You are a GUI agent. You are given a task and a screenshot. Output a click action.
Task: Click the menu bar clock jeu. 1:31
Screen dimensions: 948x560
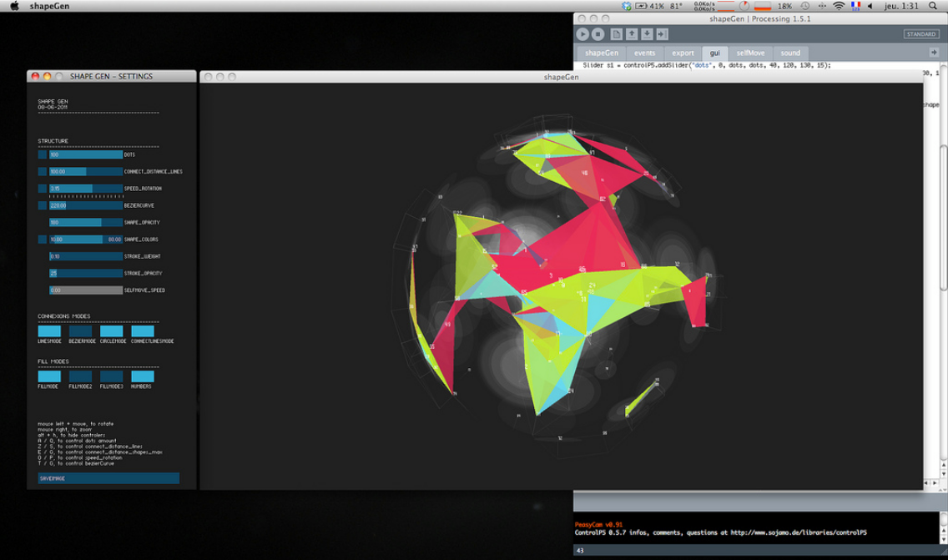pyautogui.click(x=900, y=6)
